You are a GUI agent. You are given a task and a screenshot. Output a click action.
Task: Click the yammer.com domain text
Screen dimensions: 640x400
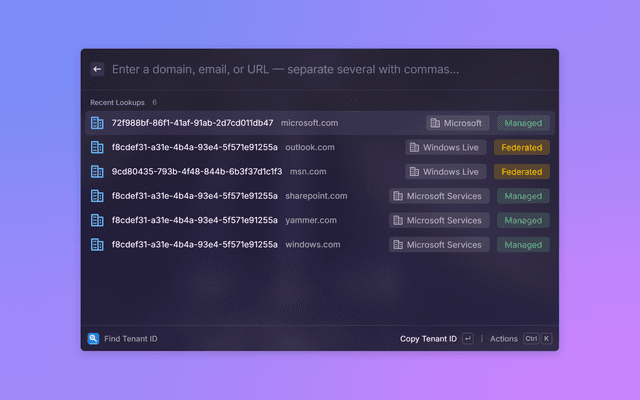point(311,220)
